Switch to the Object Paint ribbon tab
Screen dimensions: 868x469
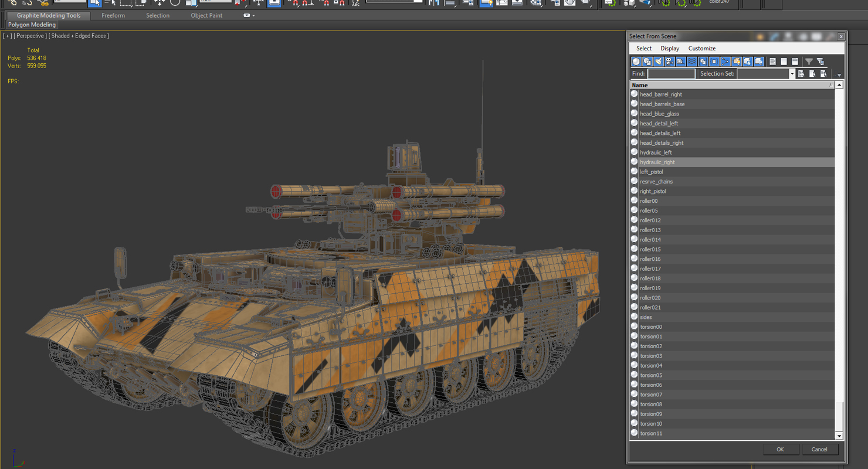[x=207, y=16]
